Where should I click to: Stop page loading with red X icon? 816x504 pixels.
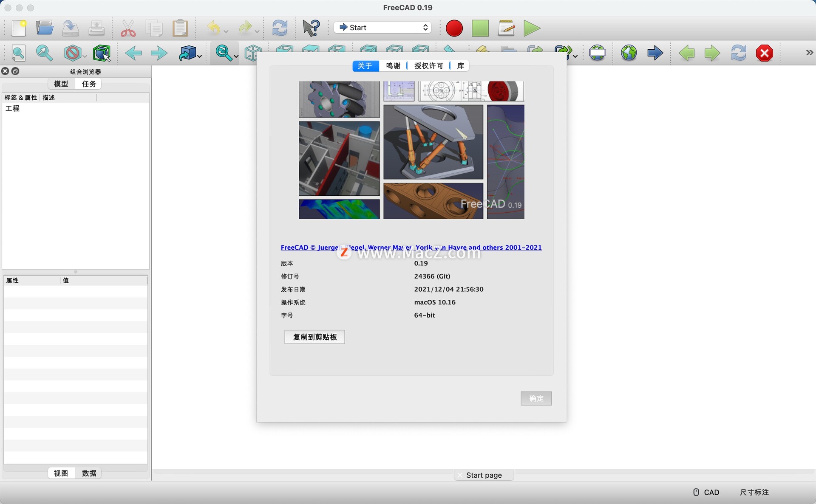[x=765, y=53]
